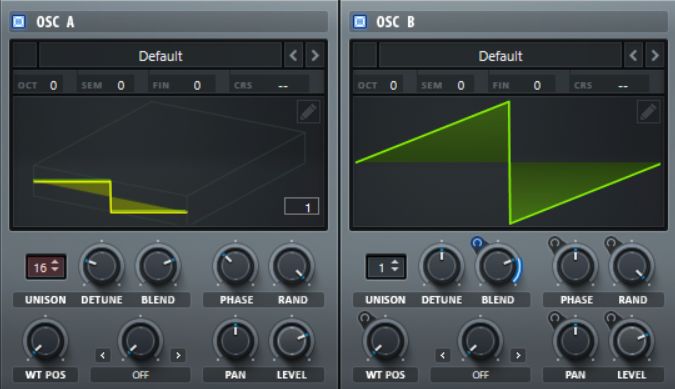Select next wavetable in OSC B
The width and height of the screenshot is (675, 389).
pyautogui.click(x=655, y=56)
